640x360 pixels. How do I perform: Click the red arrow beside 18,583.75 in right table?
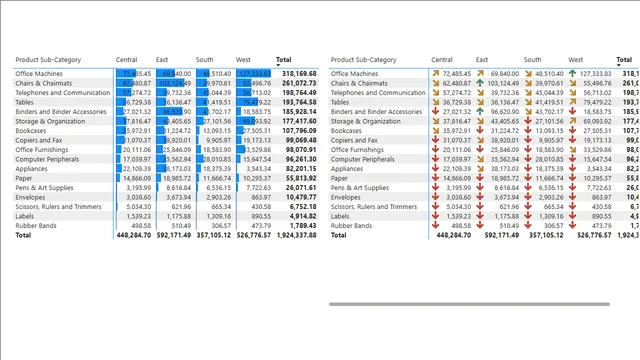point(573,111)
